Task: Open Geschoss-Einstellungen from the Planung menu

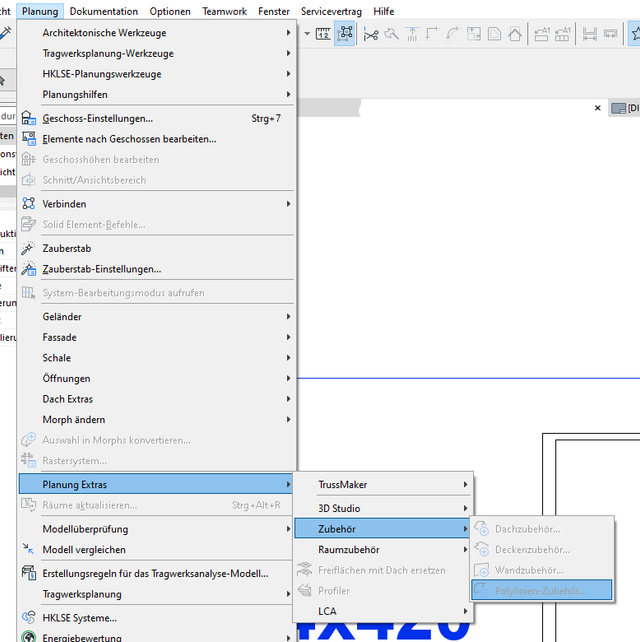Action: coord(156,118)
